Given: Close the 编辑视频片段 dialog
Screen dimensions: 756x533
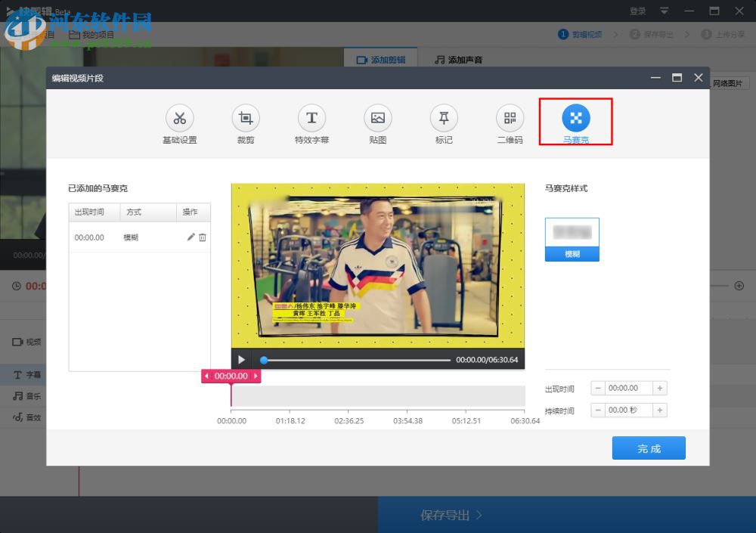Looking at the screenshot, I should click(698, 78).
